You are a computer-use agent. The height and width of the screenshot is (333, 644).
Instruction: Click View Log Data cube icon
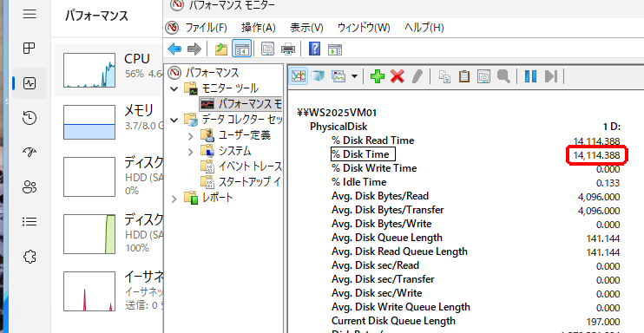(x=318, y=76)
